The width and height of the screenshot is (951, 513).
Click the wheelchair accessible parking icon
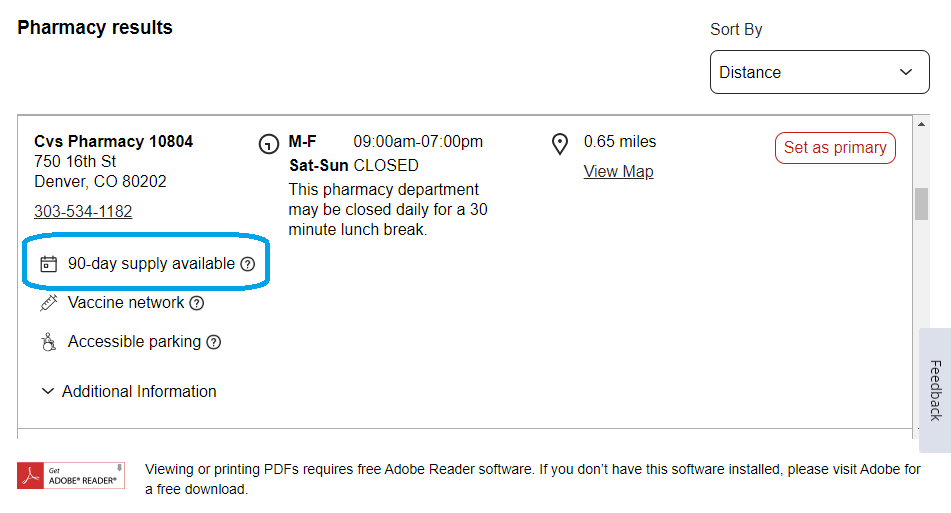click(49, 342)
